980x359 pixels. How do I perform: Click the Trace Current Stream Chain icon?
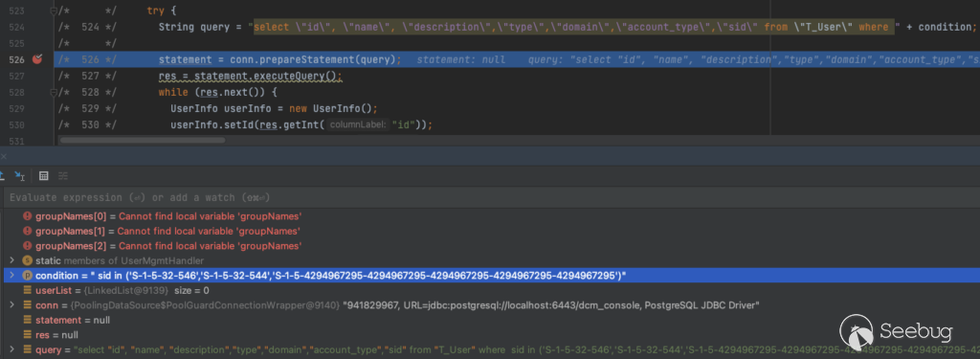tap(62, 176)
